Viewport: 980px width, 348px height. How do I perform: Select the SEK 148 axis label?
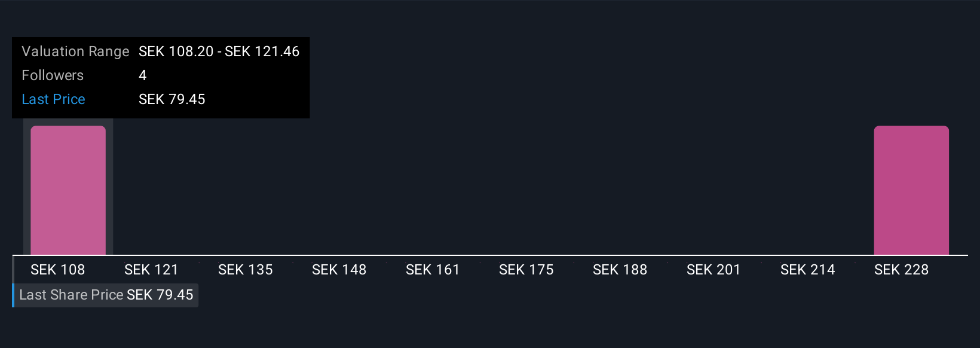click(339, 270)
